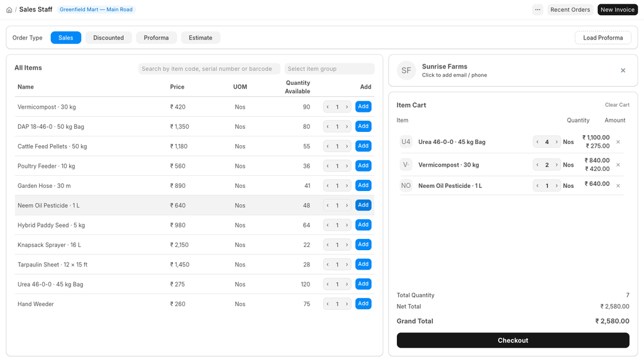This screenshot has height=362, width=644.
Task: Click the Grand Total ₹ 2,580.00 amount
Action: tap(612, 321)
